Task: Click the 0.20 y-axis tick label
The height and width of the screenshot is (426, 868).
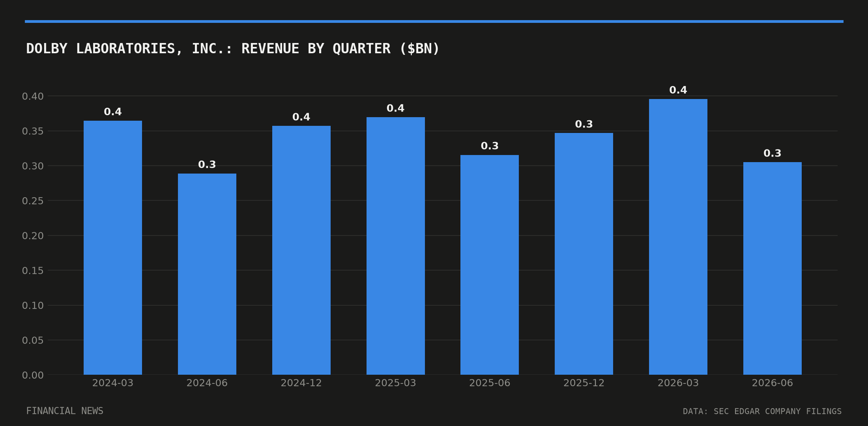Action: (33, 235)
